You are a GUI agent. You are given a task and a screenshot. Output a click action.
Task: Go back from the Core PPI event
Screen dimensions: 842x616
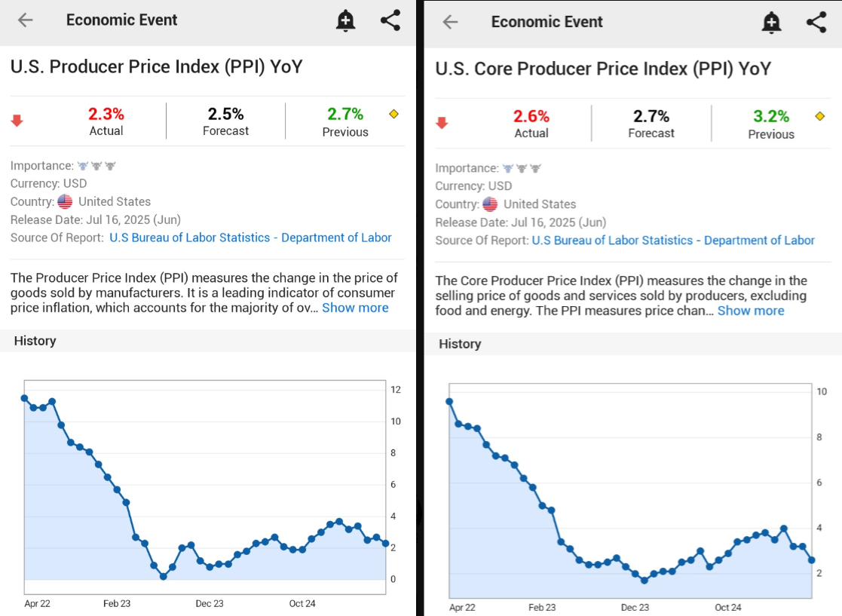coord(450,22)
